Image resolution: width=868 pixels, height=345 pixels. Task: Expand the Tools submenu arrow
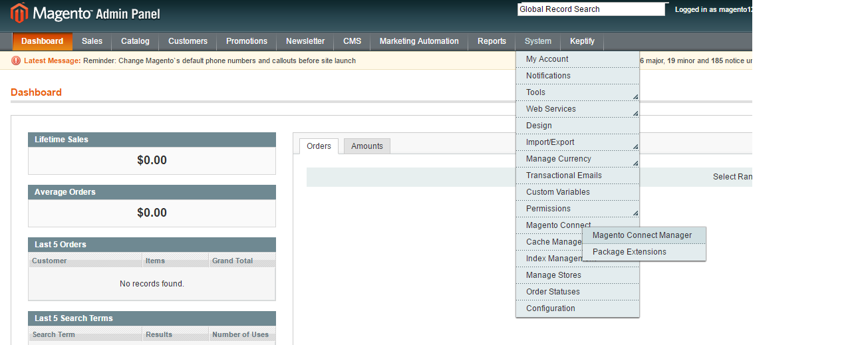click(x=635, y=97)
